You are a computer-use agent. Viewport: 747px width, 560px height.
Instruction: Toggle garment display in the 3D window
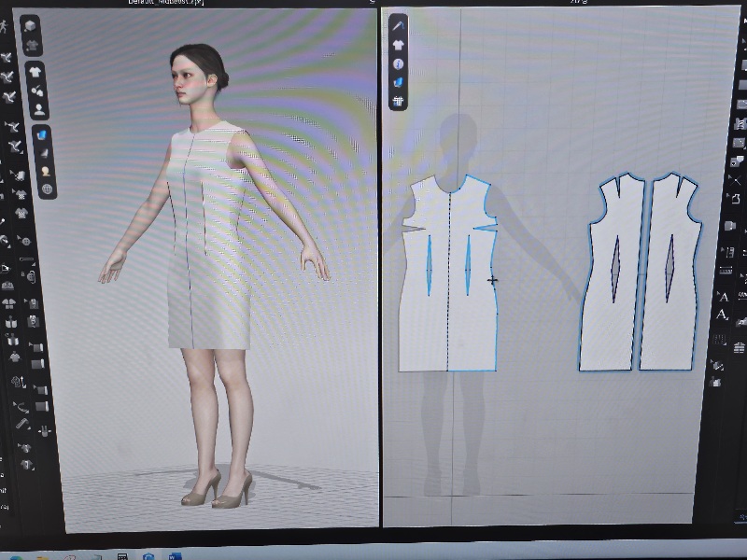coord(35,72)
